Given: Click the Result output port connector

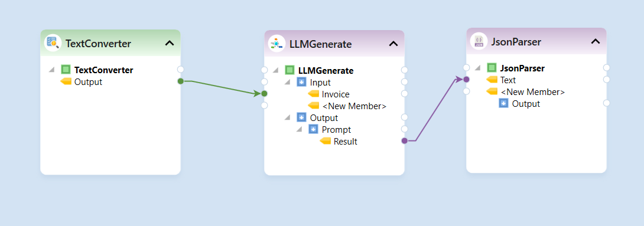Looking at the screenshot, I should (x=404, y=140).
